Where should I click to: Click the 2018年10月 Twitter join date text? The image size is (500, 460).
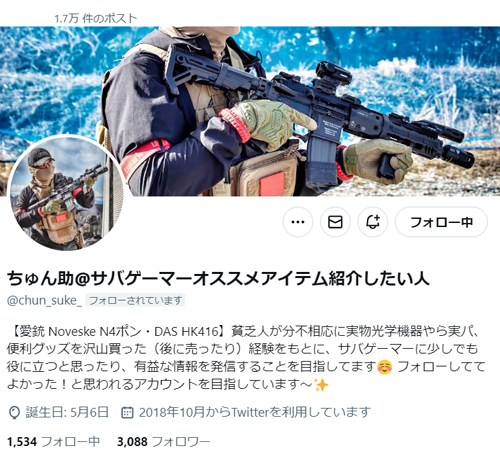[x=255, y=413]
